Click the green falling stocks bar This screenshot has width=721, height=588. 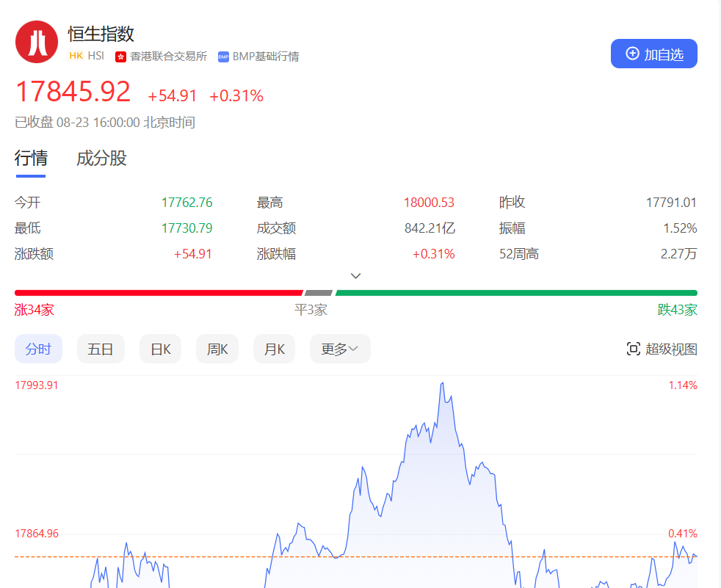coord(516,293)
